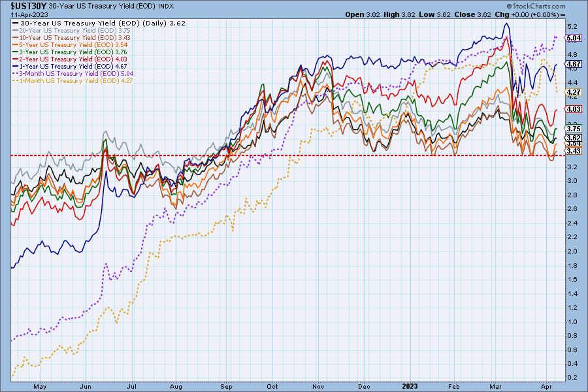The height and width of the screenshot is (392, 588).
Task: Click the 3.75 last-value tag
Action: tap(574, 128)
